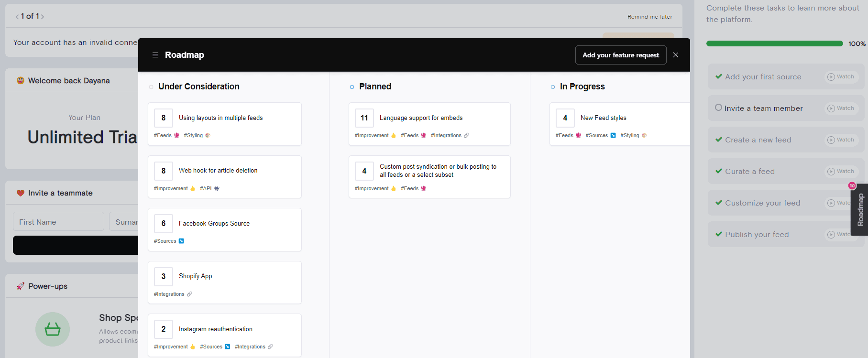Upvote Facebook Groups Source request
868x358 pixels.
164,223
